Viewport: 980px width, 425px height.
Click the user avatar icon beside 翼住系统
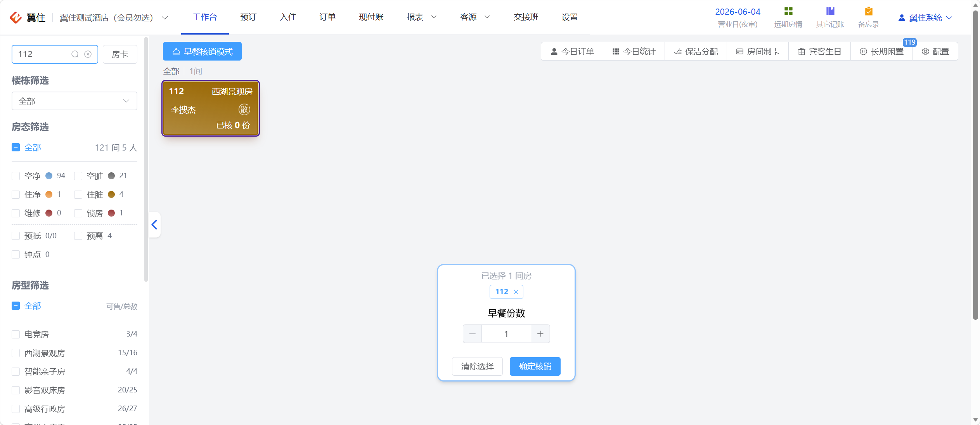click(902, 18)
